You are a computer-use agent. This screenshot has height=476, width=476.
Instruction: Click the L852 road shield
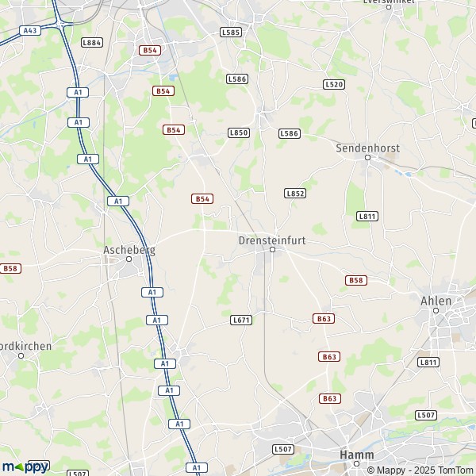295,194
